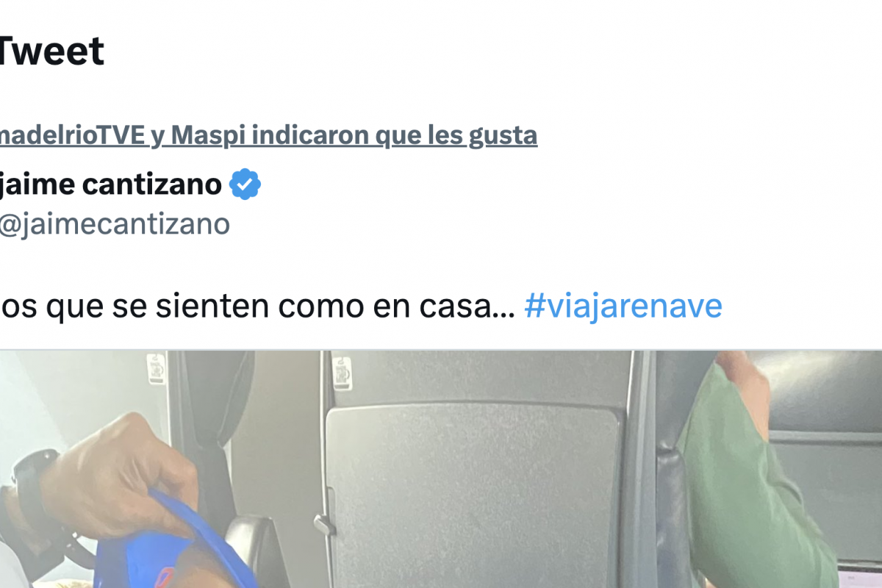Viewport: 882px width, 588px height.
Task: Click madelrioTVE in the likes notice
Action: (72, 135)
